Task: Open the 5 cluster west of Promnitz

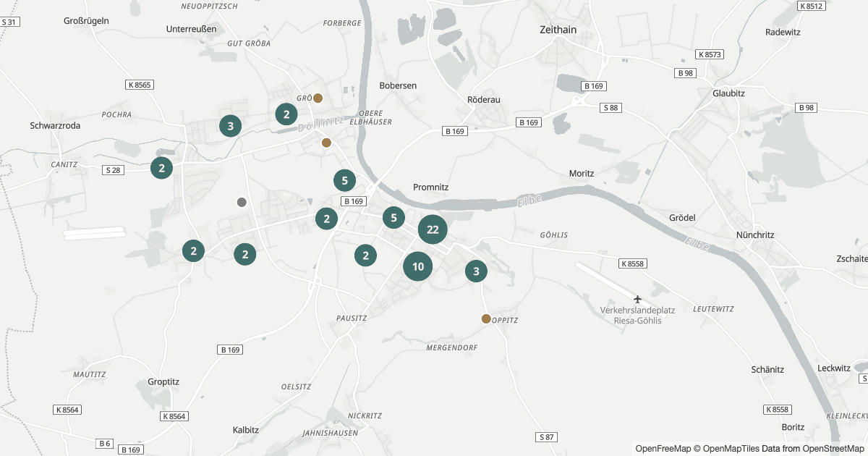Action: click(345, 180)
